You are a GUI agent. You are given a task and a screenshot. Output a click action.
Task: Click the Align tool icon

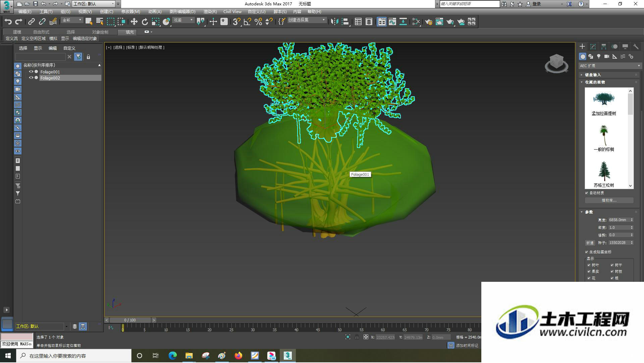coord(345,22)
